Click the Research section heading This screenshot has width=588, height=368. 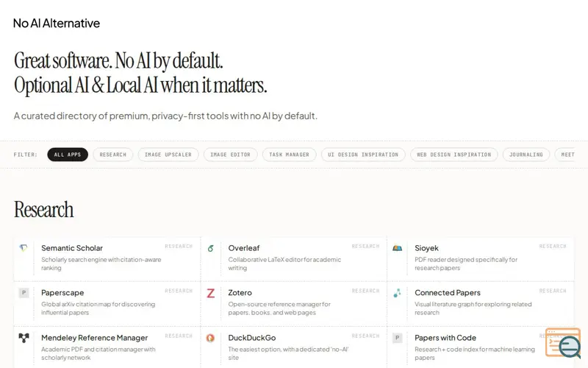pyautogui.click(x=44, y=210)
